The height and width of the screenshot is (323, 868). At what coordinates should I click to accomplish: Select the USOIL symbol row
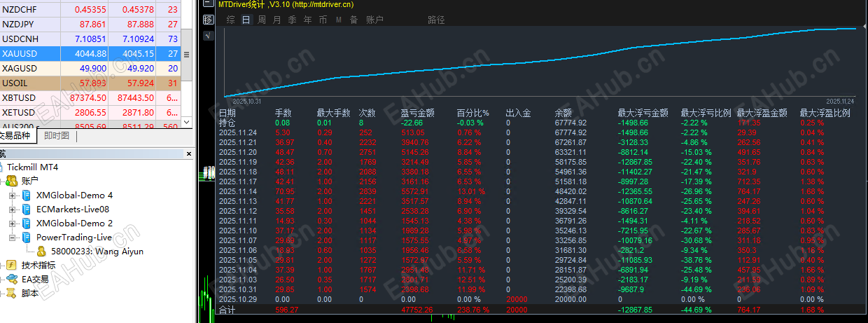tap(91, 83)
